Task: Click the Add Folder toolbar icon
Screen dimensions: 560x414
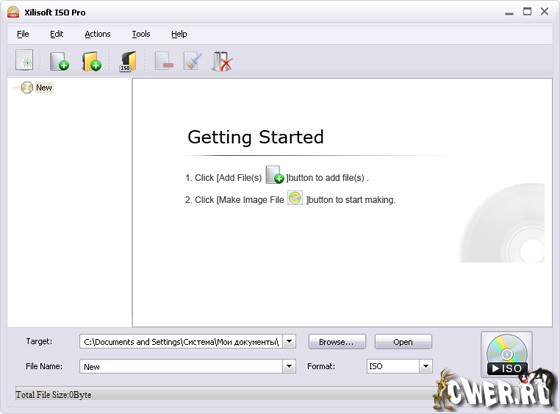Action: (x=91, y=61)
